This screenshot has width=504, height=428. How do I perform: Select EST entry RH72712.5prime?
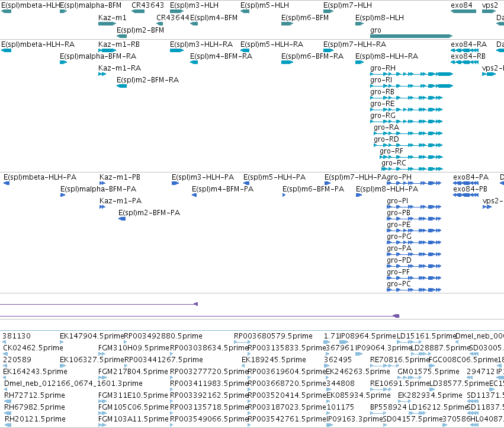[x=34, y=395]
